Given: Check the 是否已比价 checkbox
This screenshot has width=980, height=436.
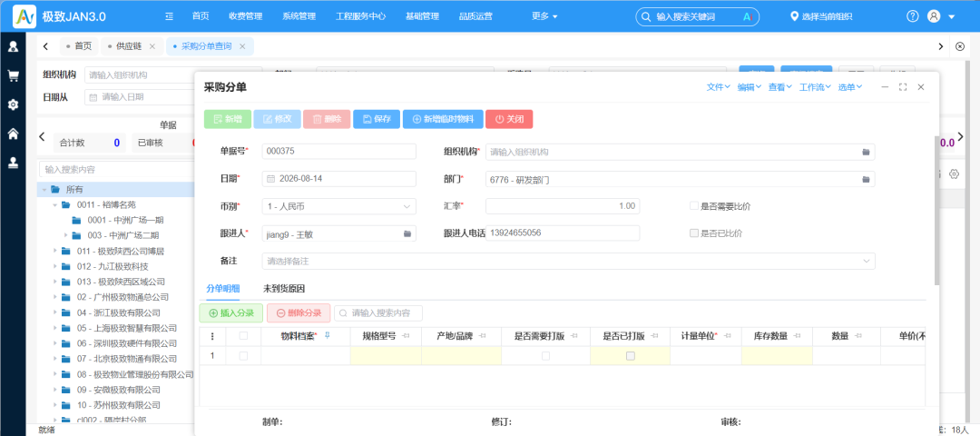Looking at the screenshot, I should [693, 233].
